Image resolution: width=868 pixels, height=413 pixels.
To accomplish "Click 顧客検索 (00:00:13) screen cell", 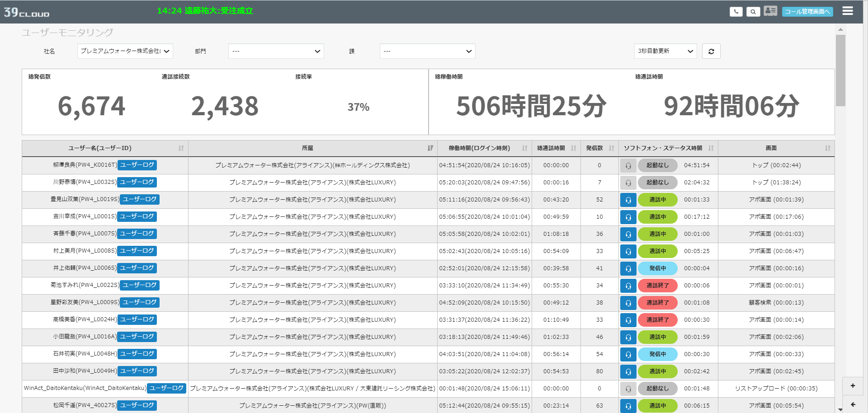I will coord(776,303).
